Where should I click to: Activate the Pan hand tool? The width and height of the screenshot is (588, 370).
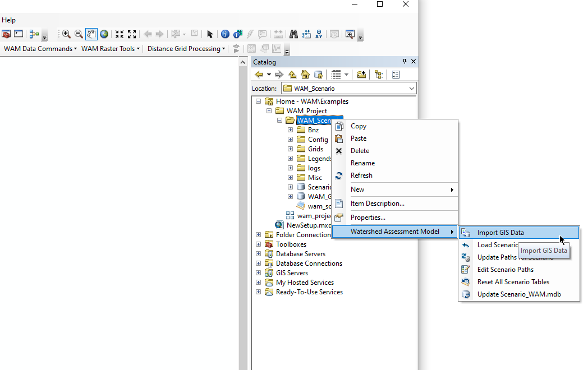(91, 34)
